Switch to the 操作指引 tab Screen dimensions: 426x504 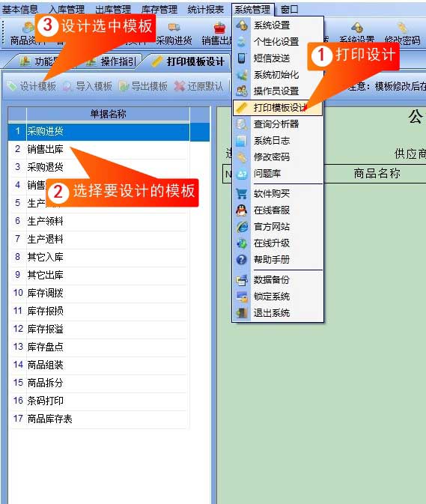112,61
